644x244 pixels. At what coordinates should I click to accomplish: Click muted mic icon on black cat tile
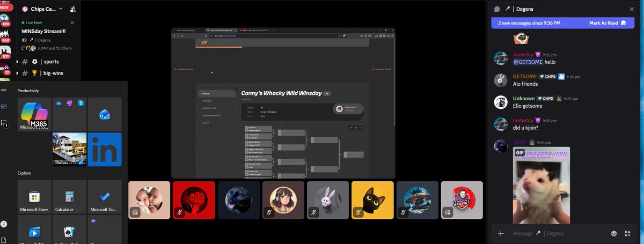click(x=358, y=212)
